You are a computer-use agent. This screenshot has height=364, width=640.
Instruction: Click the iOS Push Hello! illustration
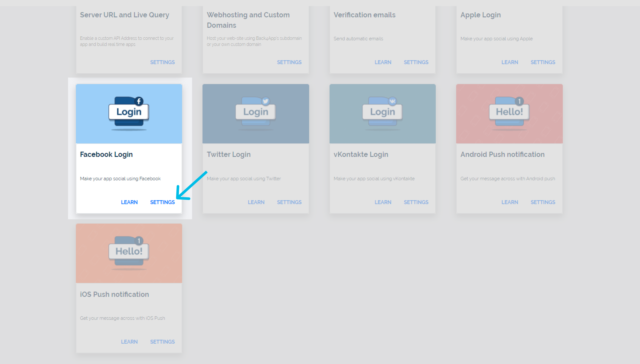[x=129, y=253]
